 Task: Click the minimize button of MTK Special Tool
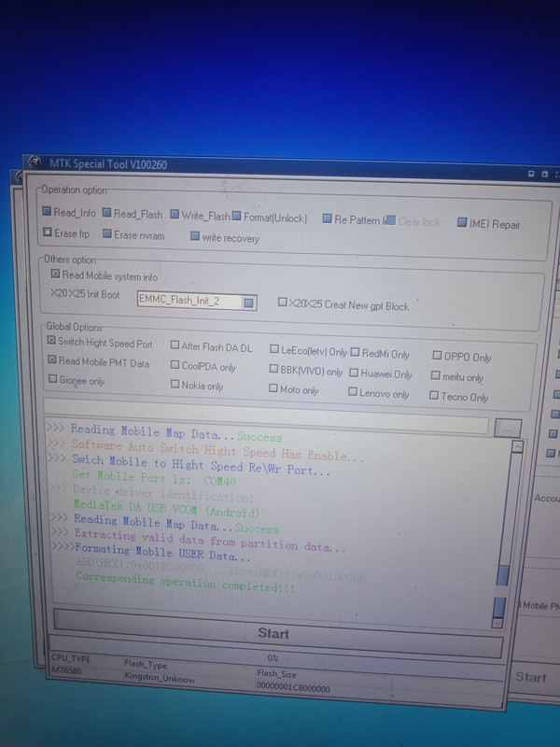point(531,174)
